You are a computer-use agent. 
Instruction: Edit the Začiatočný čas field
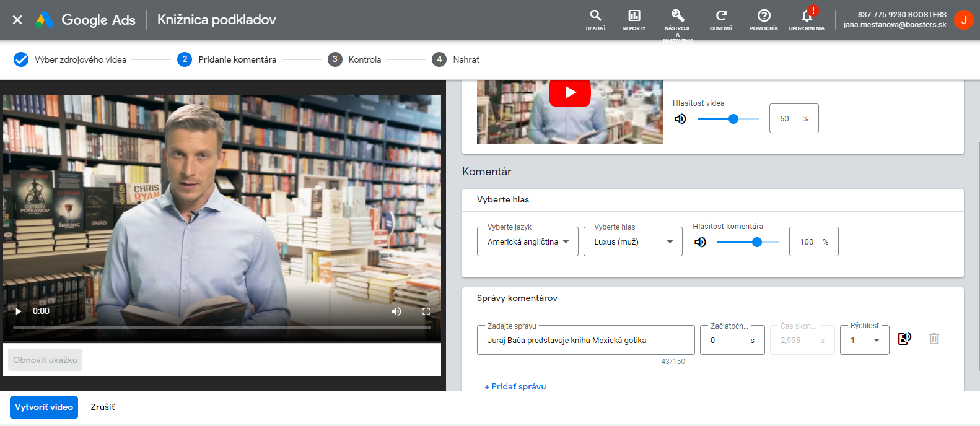[732, 340]
